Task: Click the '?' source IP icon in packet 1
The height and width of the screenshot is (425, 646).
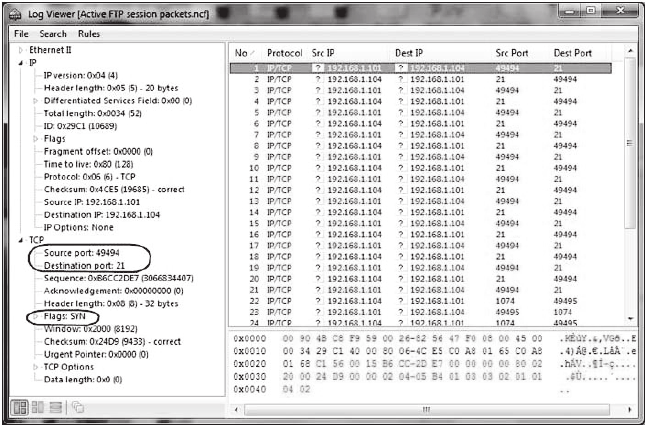Action: [318, 68]
